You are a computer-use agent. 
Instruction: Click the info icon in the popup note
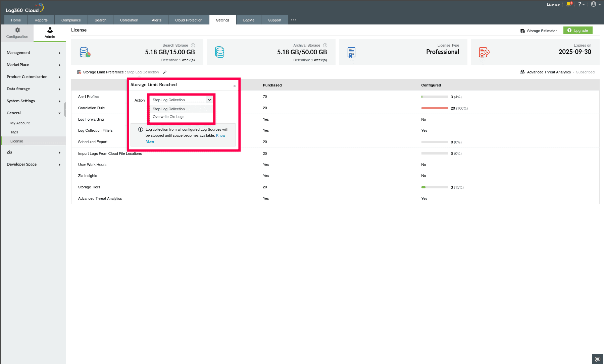(141, 129)
